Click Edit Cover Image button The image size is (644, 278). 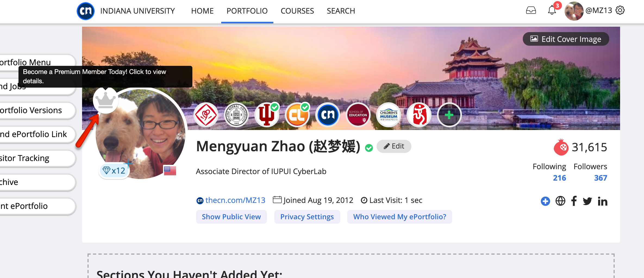566,39
